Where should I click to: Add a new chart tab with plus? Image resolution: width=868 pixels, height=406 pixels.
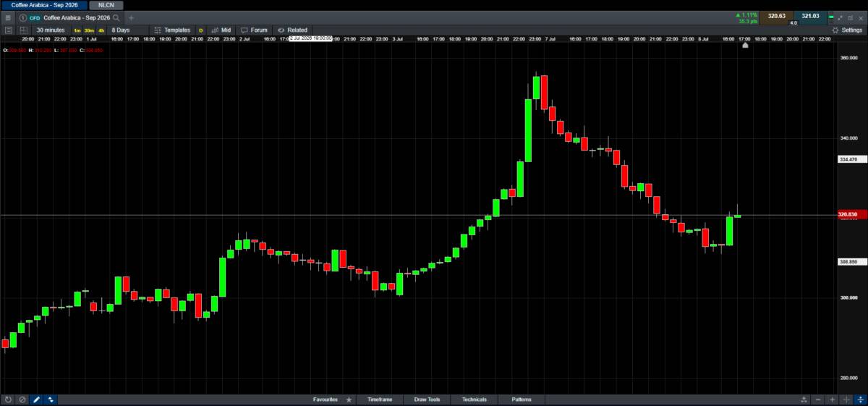[x=131, y=17]
